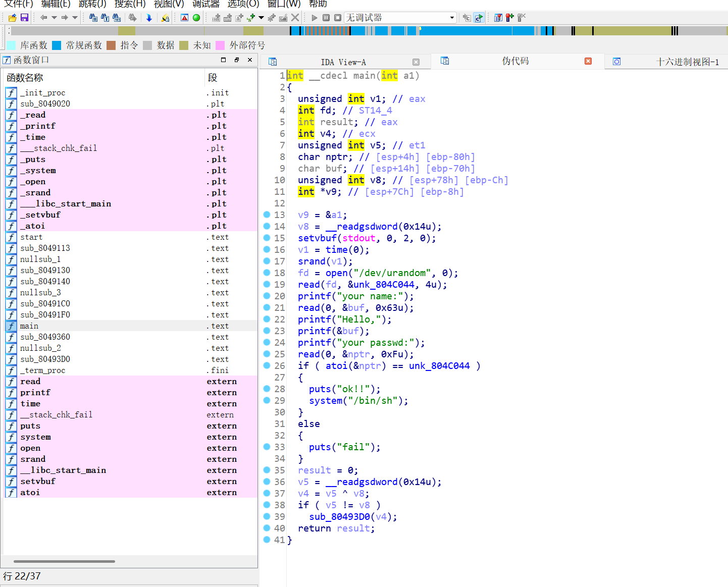728x587 pixels.
Task: Click the functions window horizontal scrollbar
Action: (x=64, y=561)
